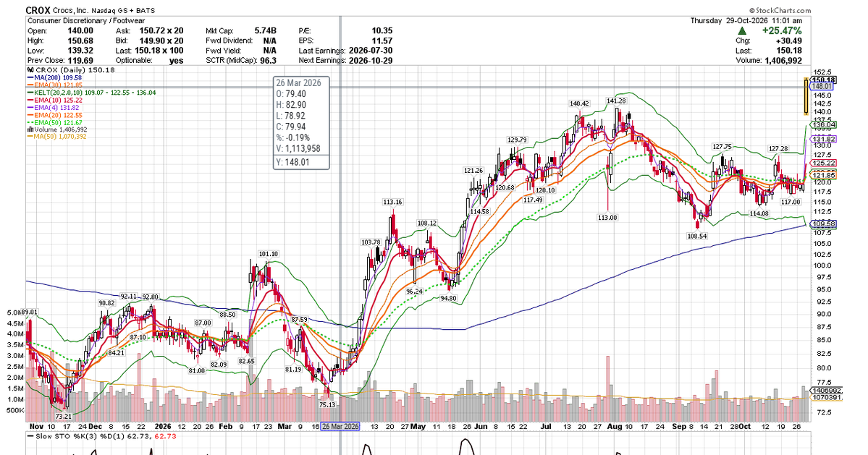The image size is (868, 455).
Task: Click the Nasdaq GS + BATS exchange label
Action: [123, 11]
